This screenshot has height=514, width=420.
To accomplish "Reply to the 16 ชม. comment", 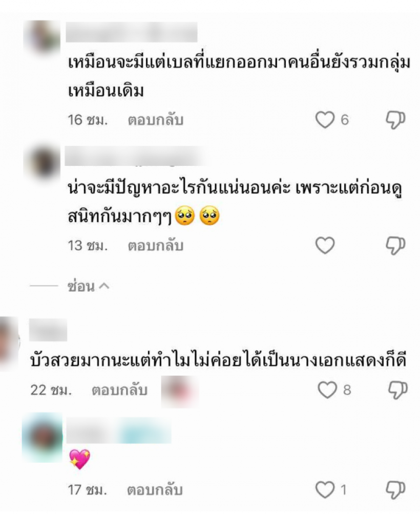I will 155,120.
